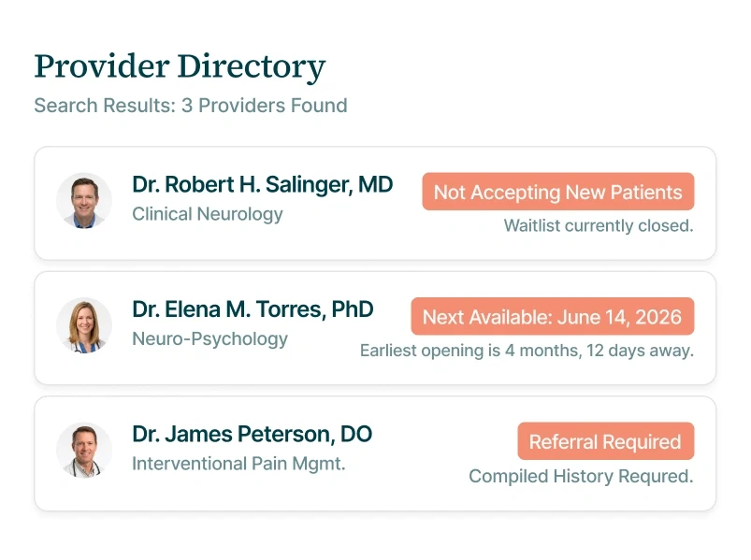Open Dr. Elena M. Torres, PhD name link
This screenshot has height=560, width=751.
[253, 309]
